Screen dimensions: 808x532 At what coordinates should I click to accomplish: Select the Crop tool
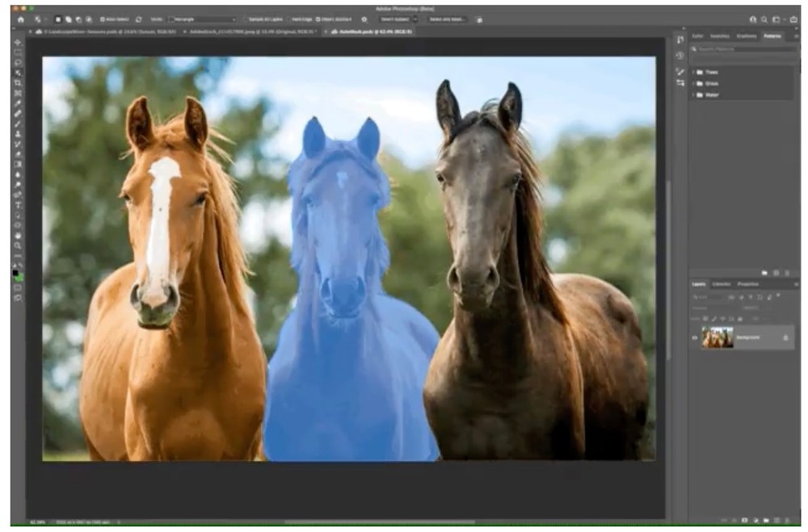tap(18, 83)
